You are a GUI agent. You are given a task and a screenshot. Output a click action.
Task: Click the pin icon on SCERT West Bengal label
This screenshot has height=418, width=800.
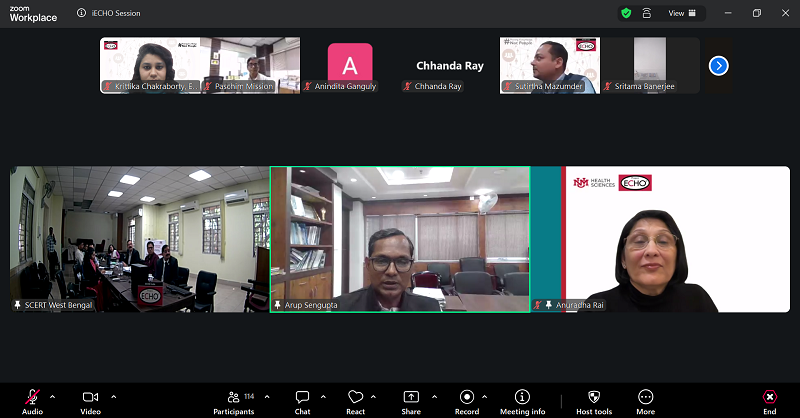(17, 305)
